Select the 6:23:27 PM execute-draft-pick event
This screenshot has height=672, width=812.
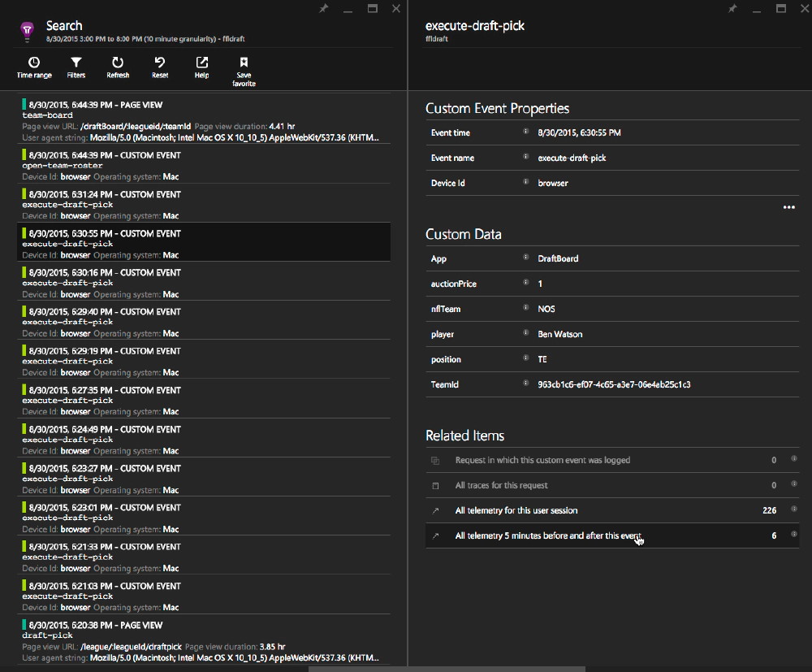pyautogui.click(x=204, y=479)
